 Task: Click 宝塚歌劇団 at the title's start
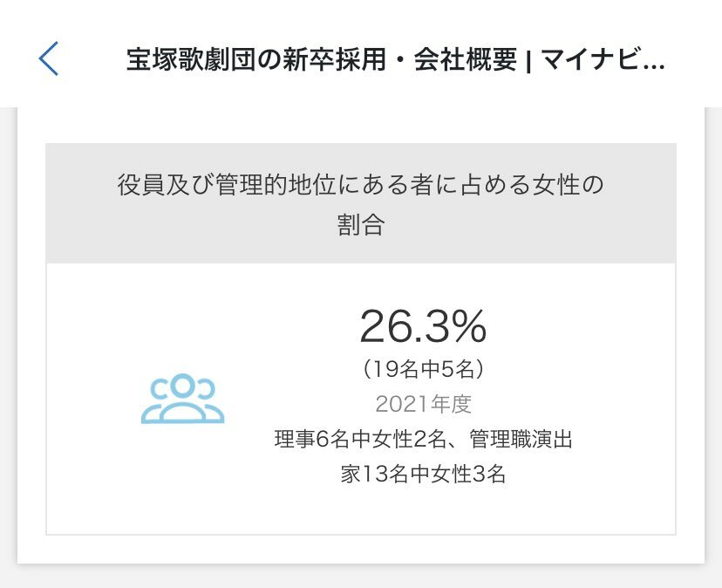(191, 60)
